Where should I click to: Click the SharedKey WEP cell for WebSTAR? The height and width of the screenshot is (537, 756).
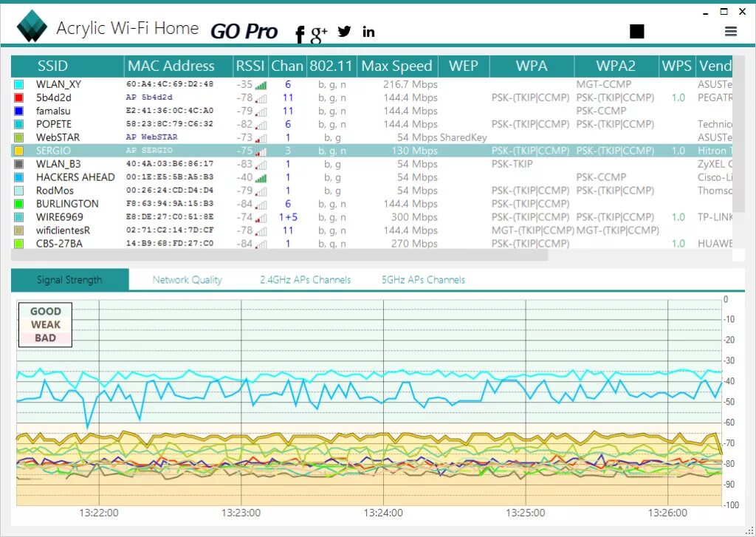[x=464, y=137]
